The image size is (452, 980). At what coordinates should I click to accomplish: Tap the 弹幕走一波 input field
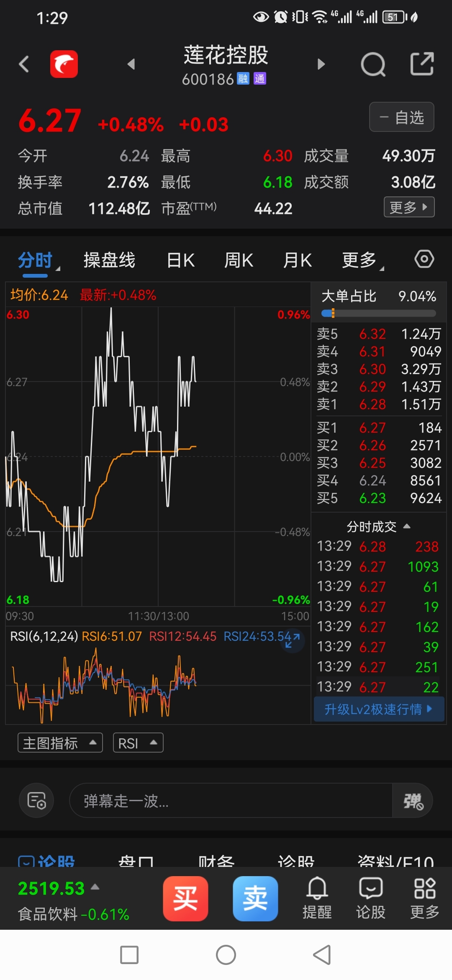tap(231, 800)
